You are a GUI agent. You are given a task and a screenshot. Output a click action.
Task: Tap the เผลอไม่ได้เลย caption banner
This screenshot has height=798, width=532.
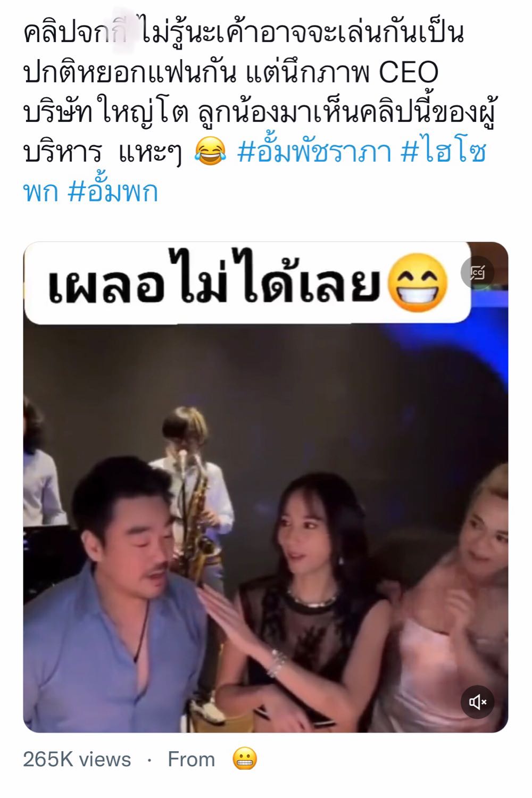pos(247,282)
